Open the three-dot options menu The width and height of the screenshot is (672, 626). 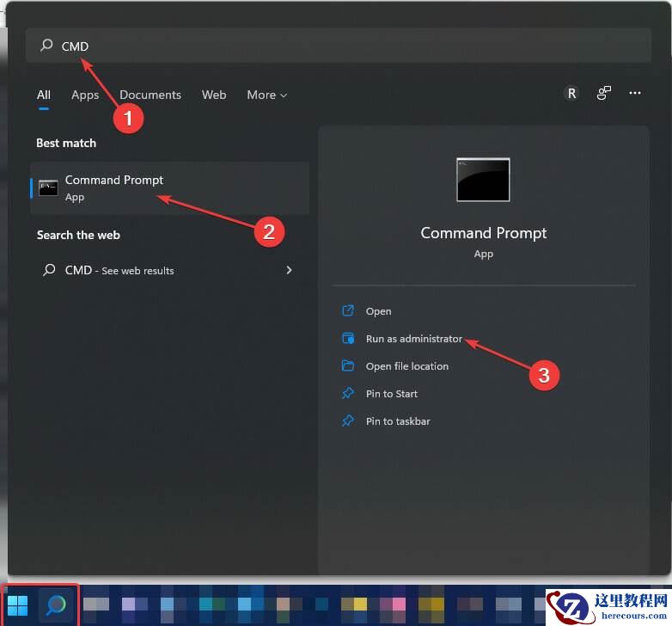(x=635, y=93)
